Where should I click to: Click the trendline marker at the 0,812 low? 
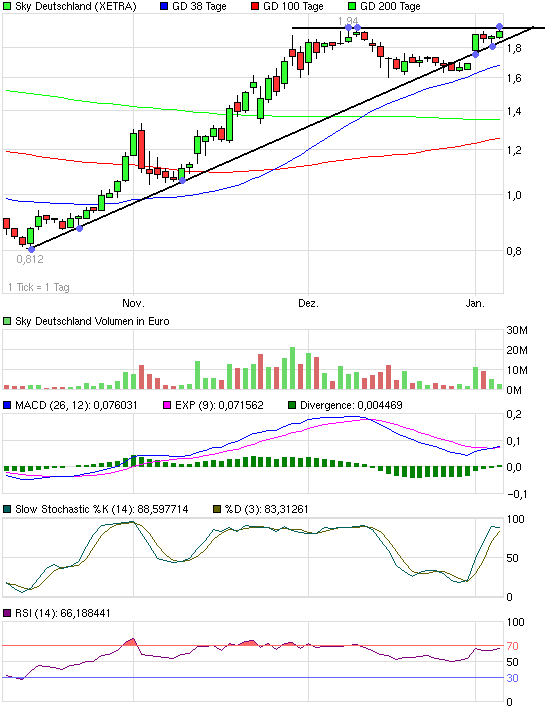point(31,249)
